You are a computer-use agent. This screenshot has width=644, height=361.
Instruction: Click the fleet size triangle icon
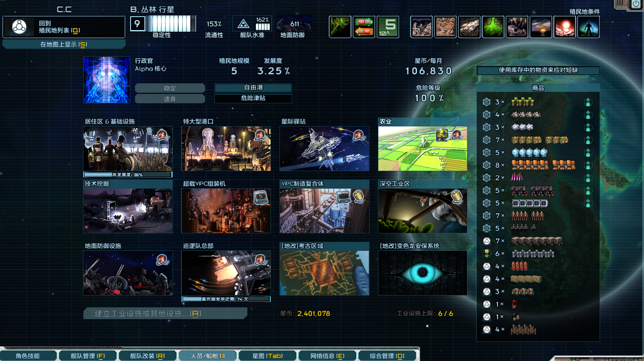click(x=243, y=24)
